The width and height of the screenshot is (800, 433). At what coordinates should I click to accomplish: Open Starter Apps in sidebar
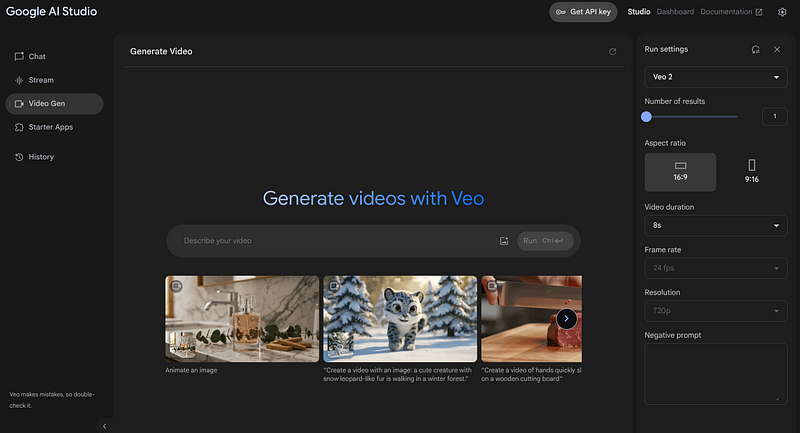(x=54, y=127)
